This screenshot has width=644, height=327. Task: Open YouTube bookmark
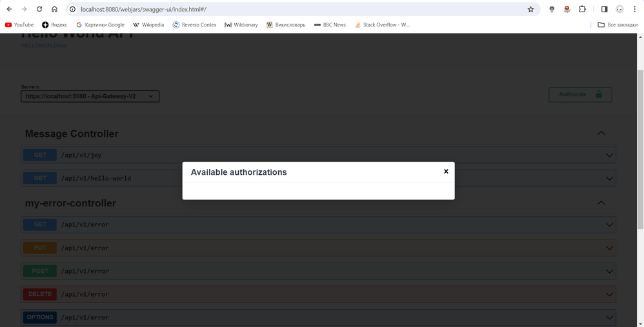coord(19,25)
